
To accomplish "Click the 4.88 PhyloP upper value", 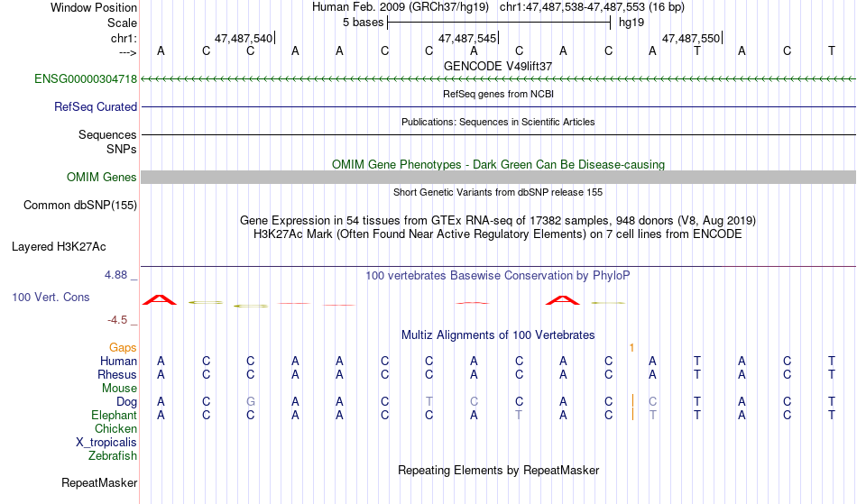I will pyautogui.click(x=116, y=275).
